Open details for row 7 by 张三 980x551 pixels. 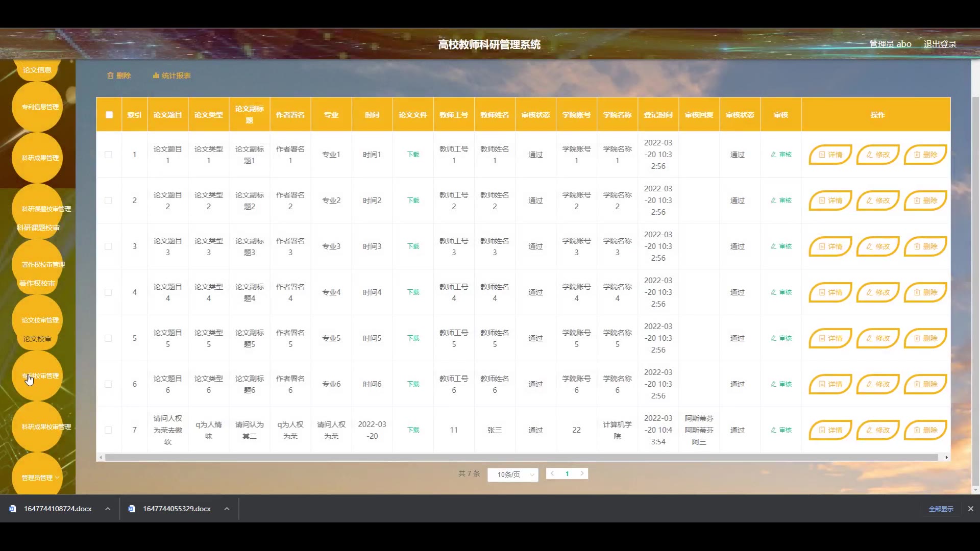(830, 430)
